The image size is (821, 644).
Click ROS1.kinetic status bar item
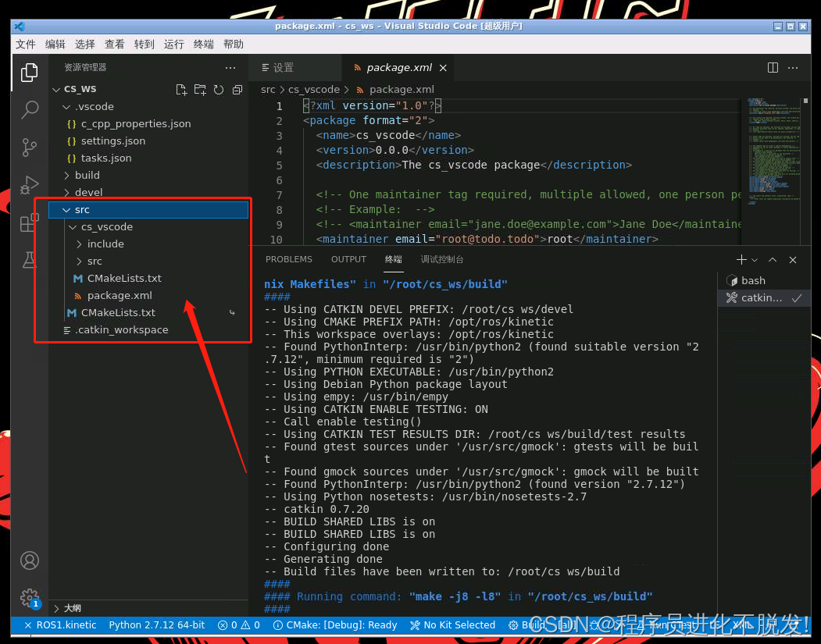click(61, 624)
